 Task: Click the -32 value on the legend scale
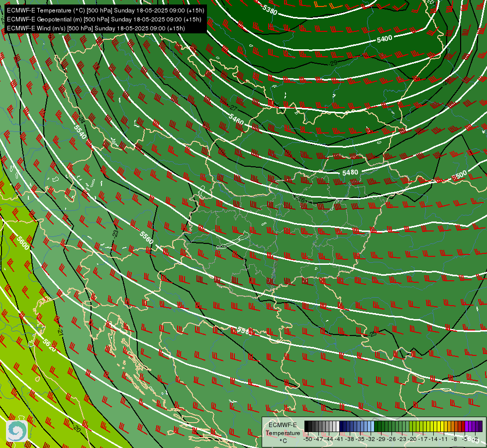371,439
